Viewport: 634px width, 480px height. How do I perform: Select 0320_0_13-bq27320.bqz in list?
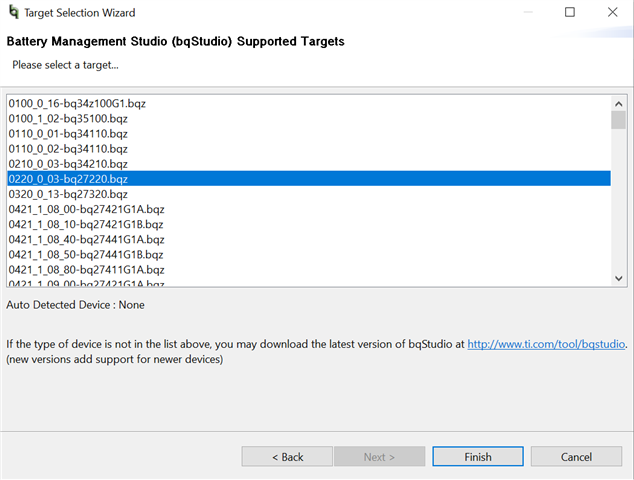click(68, 193)
